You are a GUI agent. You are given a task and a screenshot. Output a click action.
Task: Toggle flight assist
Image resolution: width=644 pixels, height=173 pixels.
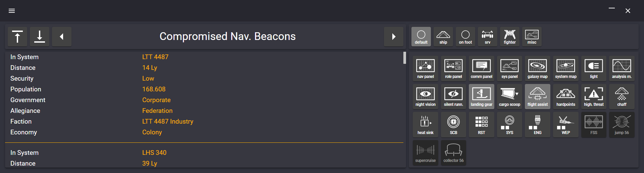click(x=537, y=97)
